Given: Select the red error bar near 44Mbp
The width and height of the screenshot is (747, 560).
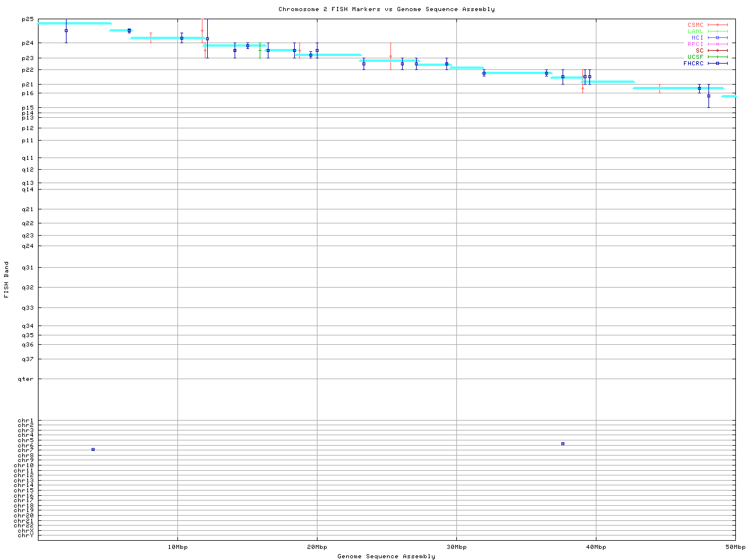Looking at the screenshot, I should (659, 88).
